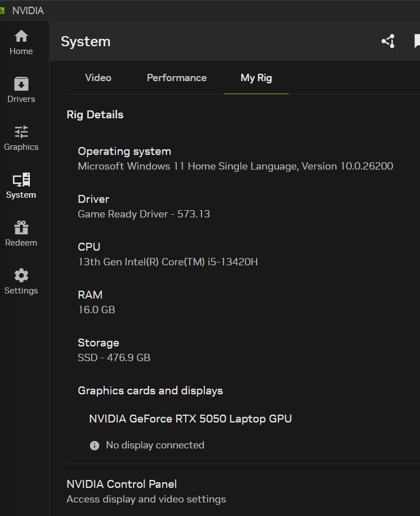Click the share icon in header
The height and width of the screenshot is (516, 420).
pos(388,42)
